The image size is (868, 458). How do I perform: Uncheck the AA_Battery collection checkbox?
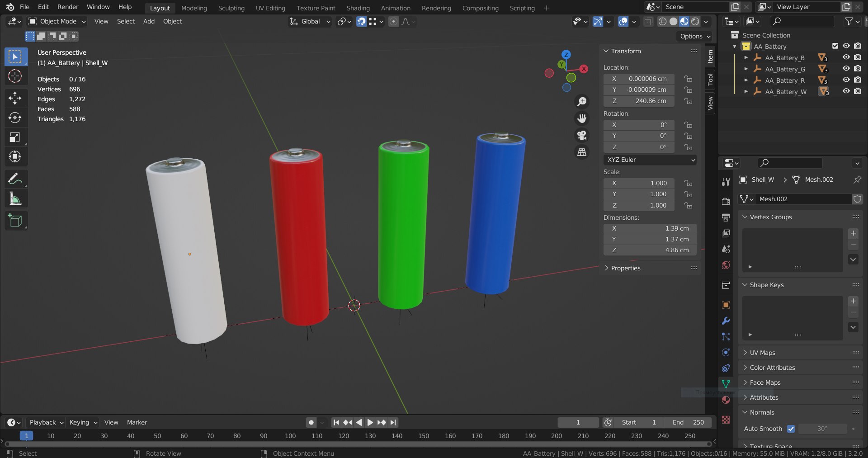click(x=835, y=46)
